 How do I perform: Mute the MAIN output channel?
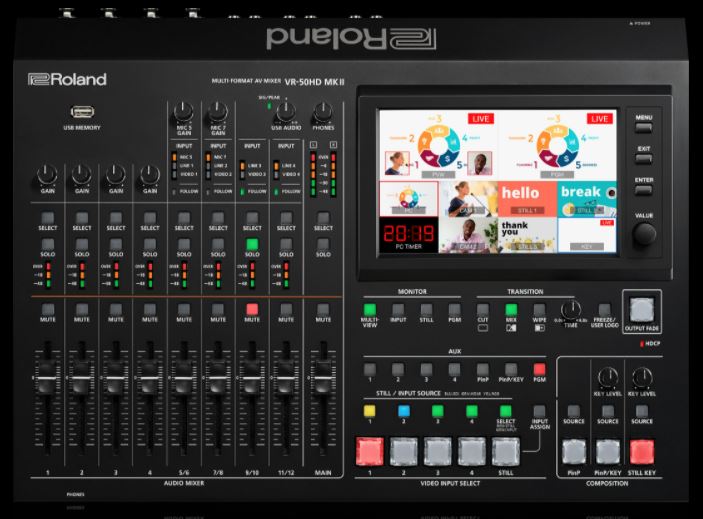coord(323,309)
